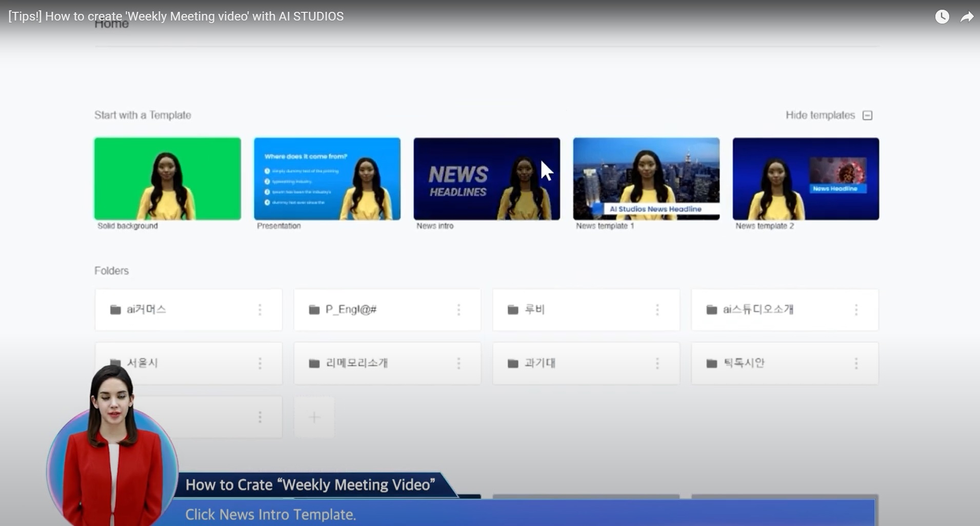This screenshot has height=526, width=980.
Task: Click the 'News intro' caption text
Action: click(435, 226)
